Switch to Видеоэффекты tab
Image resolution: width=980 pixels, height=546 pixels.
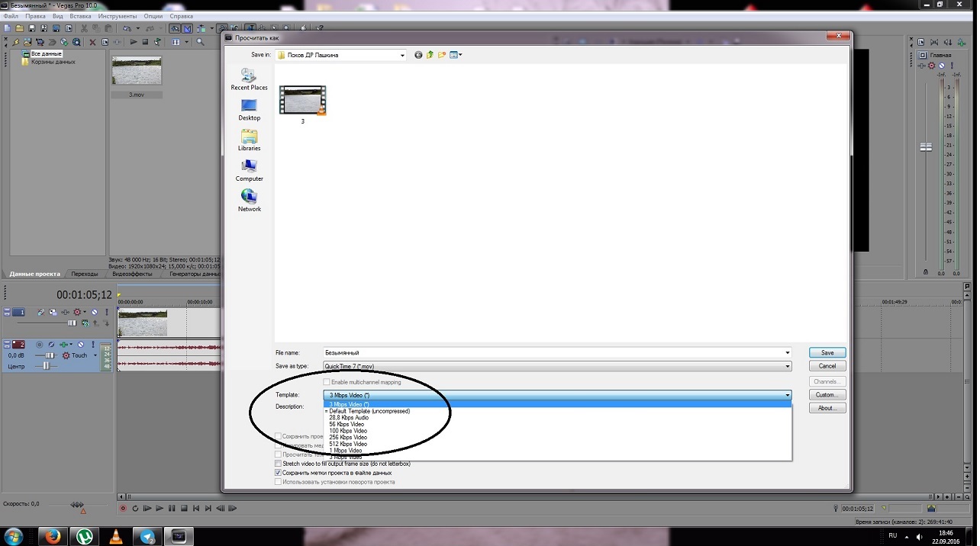point(131,274)
